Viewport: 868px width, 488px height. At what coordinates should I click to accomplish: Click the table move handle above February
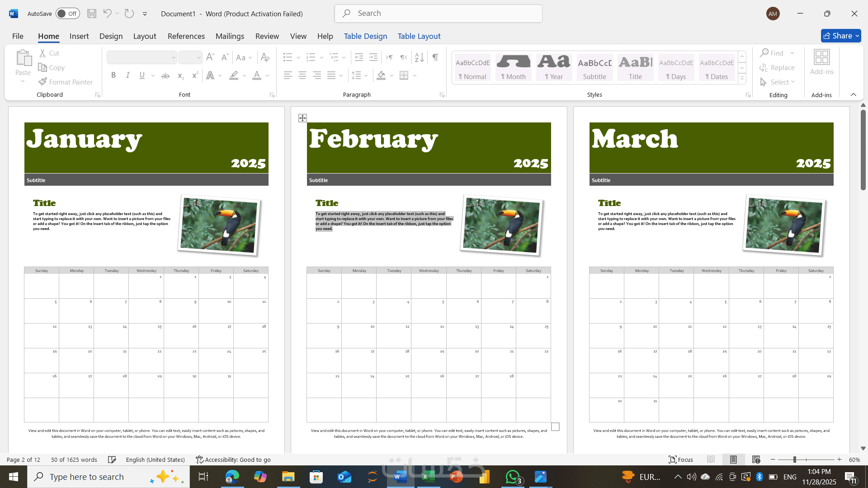click(x=302, y=118)
